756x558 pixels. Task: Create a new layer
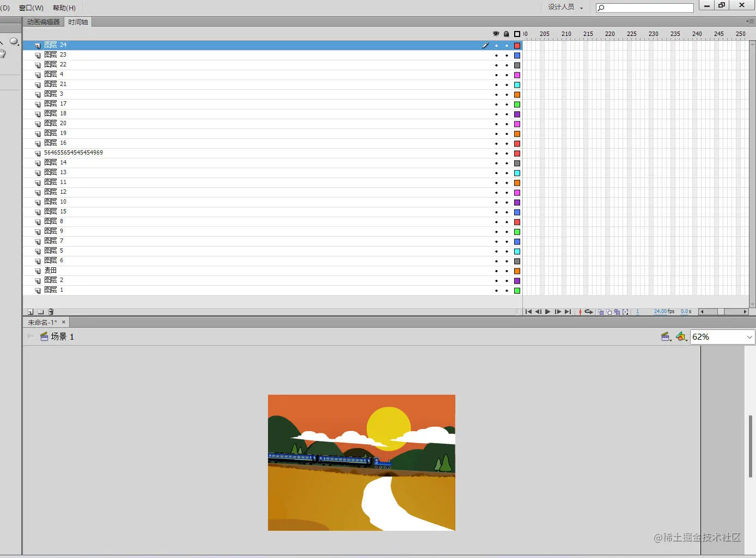pyautogui.click(x=30, y=311)
